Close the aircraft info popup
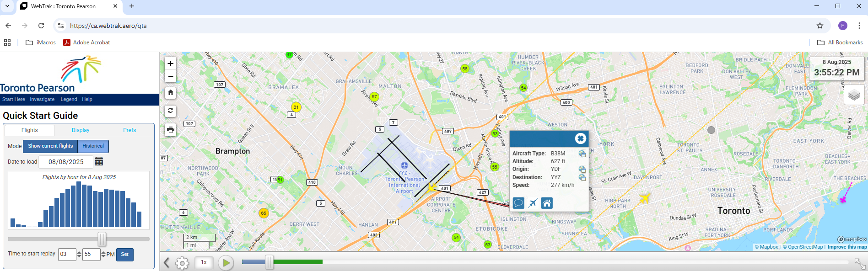This screenshot has width=868, height=271. point(580,138)
